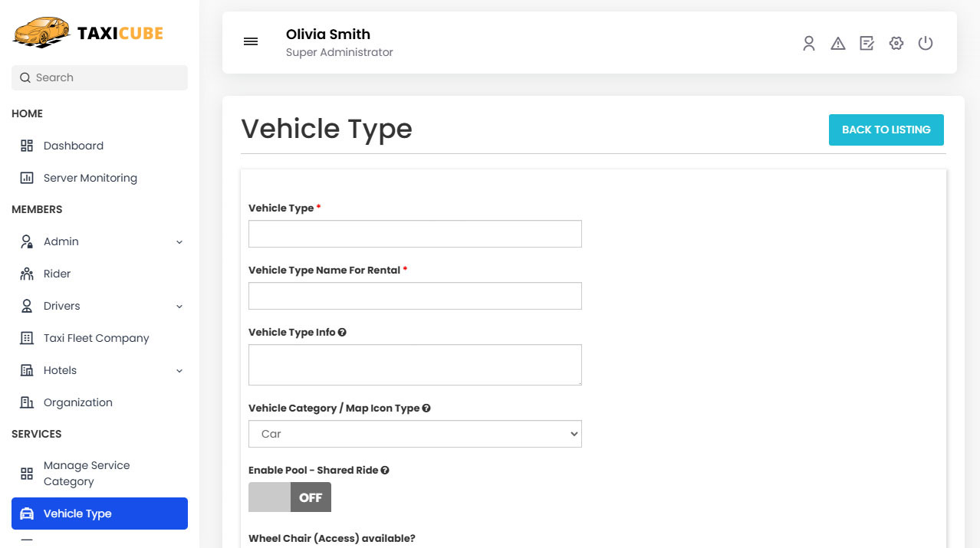Click the BACK TO LISTING button
This screenshot has width=980, height=548.
[x=886, y=130]
